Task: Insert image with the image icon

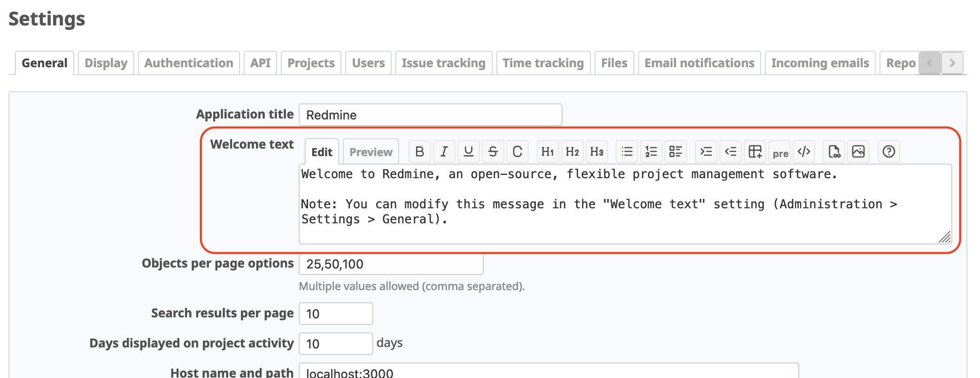Action: click(858, 151)
